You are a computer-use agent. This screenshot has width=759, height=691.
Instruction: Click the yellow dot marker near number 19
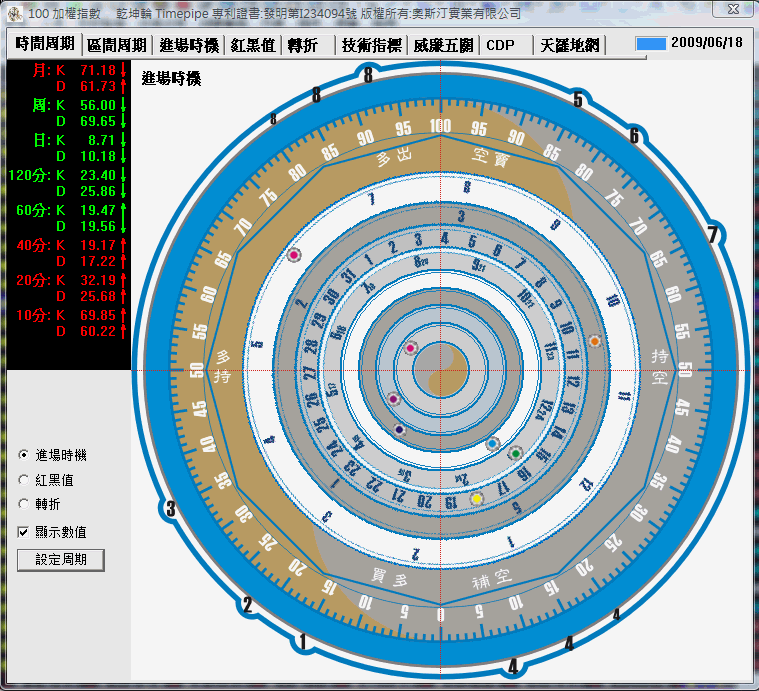point(477,497)
